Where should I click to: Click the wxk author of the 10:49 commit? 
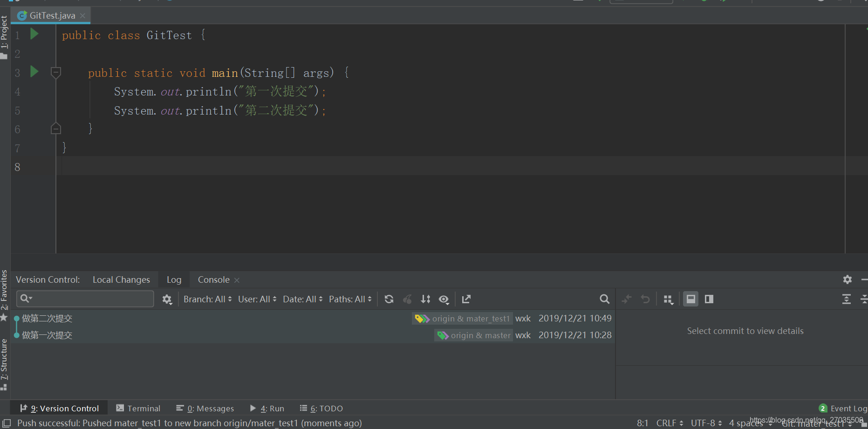(523, 318)
